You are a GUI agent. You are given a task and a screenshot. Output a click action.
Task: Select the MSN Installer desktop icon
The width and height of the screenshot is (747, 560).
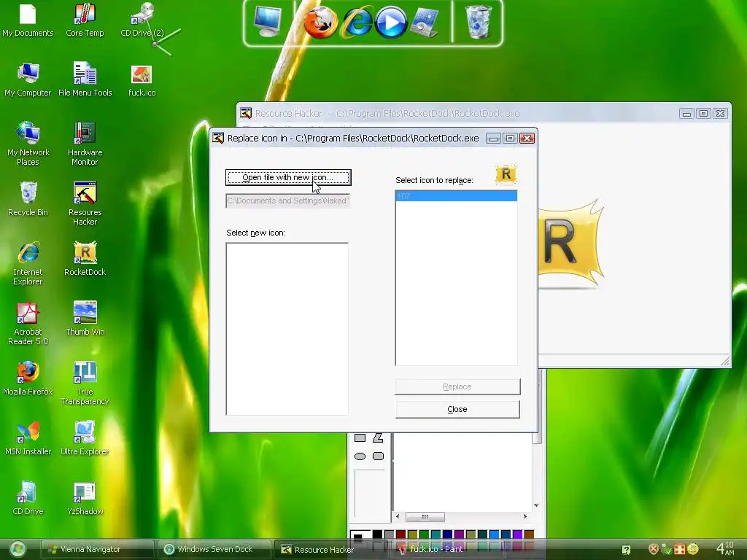click(x=28, y=438)
